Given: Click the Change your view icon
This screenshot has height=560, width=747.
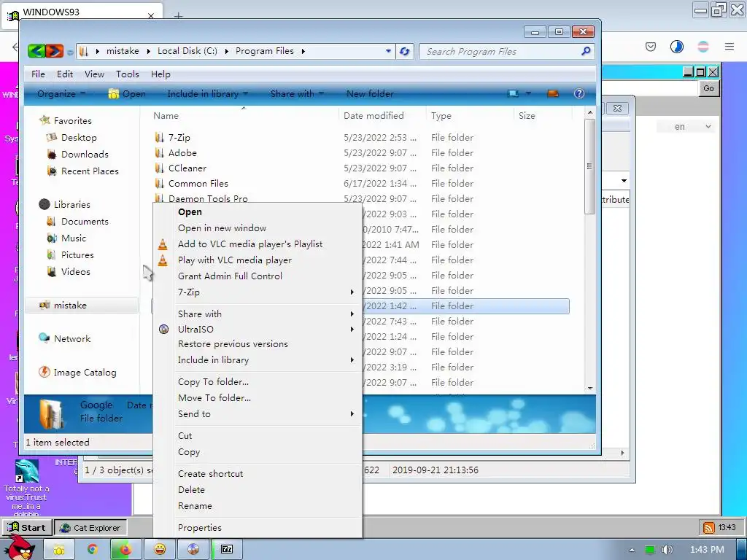Looking at the screenshot, I should click(x=513, y=94).
